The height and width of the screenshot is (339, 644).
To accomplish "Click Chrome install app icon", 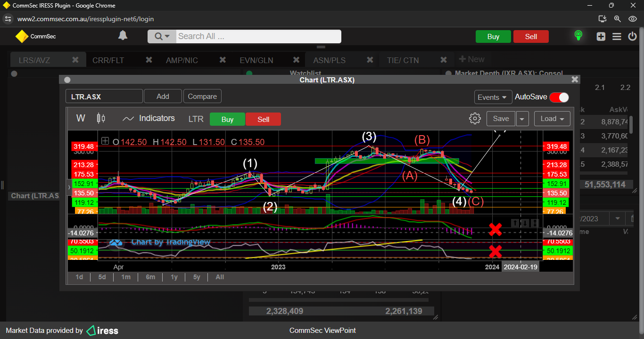I will [x=602, y=19].
